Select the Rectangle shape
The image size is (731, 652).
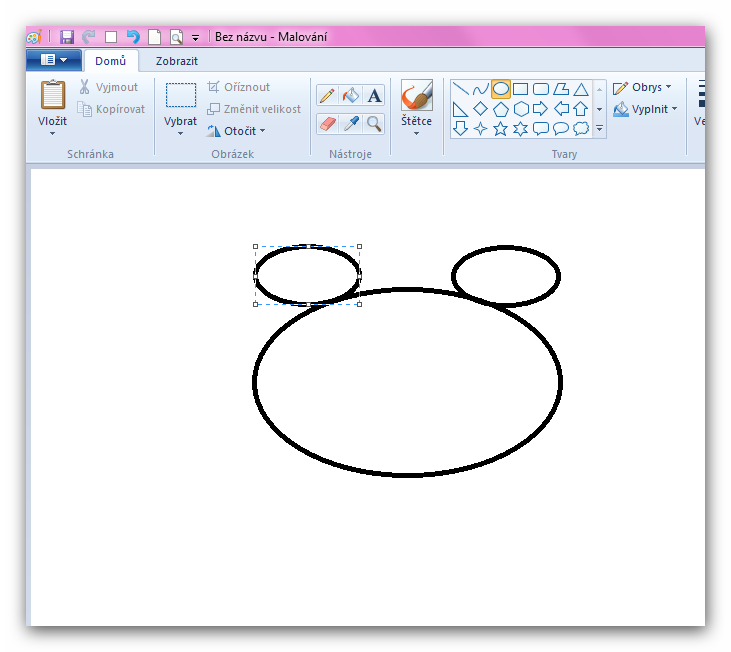pyautogui.click(x=520, y=89)
